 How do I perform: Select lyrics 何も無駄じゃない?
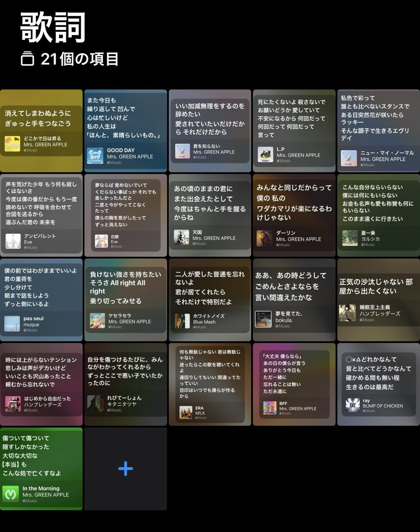pos(210,374)
